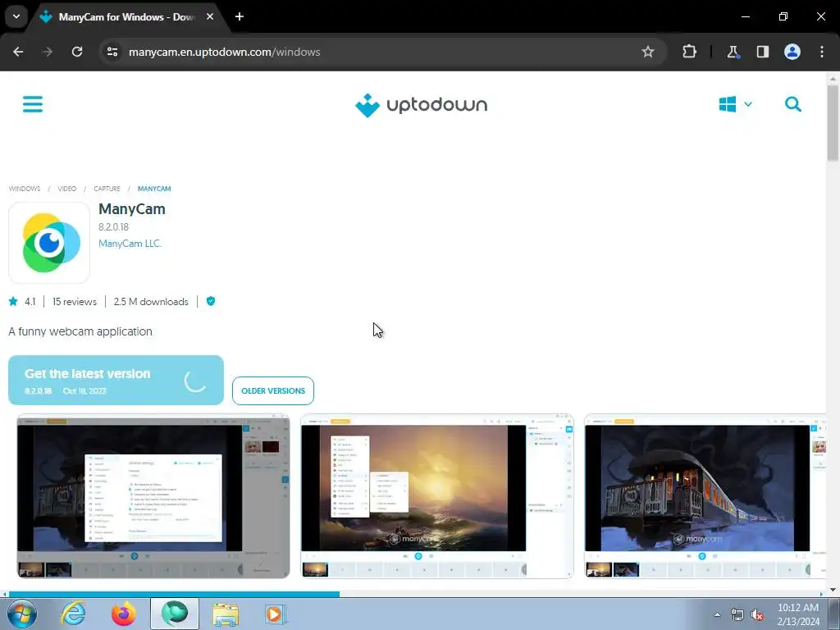Open the WINDOWS breadcrumb link
Screen dimensions: 840x630
(x=25, y=189)
